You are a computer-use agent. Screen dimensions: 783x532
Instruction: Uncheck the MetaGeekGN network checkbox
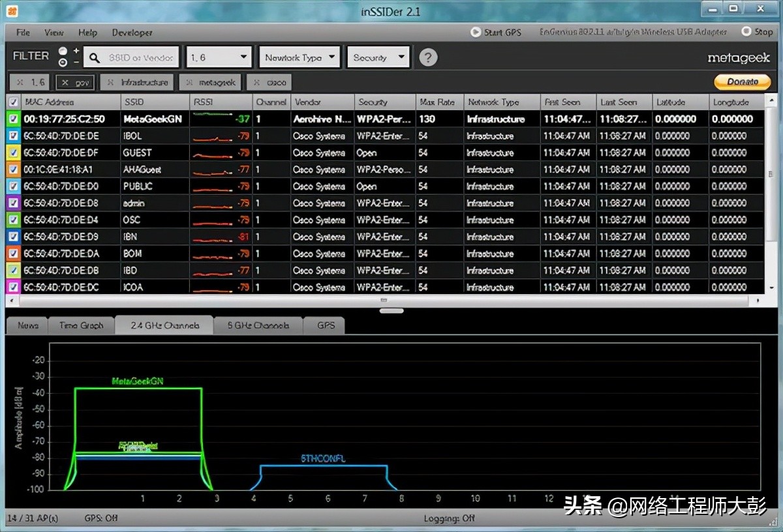click(14, 119)
